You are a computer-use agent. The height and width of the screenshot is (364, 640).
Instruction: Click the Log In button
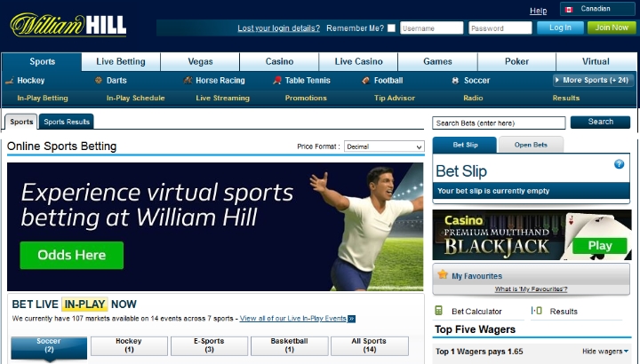click(x=560, y=28)
